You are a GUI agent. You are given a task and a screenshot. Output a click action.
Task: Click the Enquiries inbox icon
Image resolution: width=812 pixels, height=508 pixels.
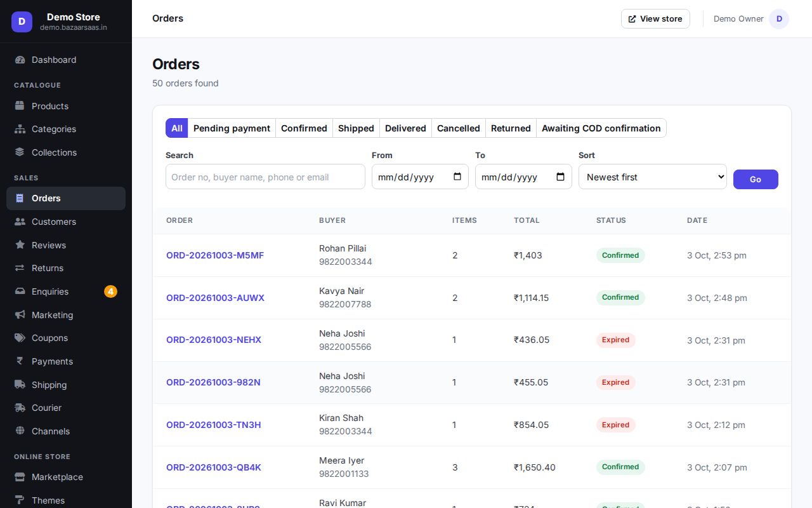click(x=20, y=291)
